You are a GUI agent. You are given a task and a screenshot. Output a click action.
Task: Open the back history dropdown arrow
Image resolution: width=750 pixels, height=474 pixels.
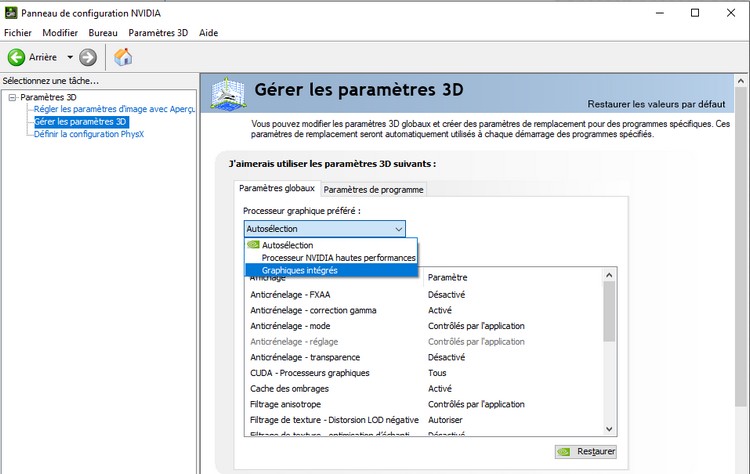point(70,57)
